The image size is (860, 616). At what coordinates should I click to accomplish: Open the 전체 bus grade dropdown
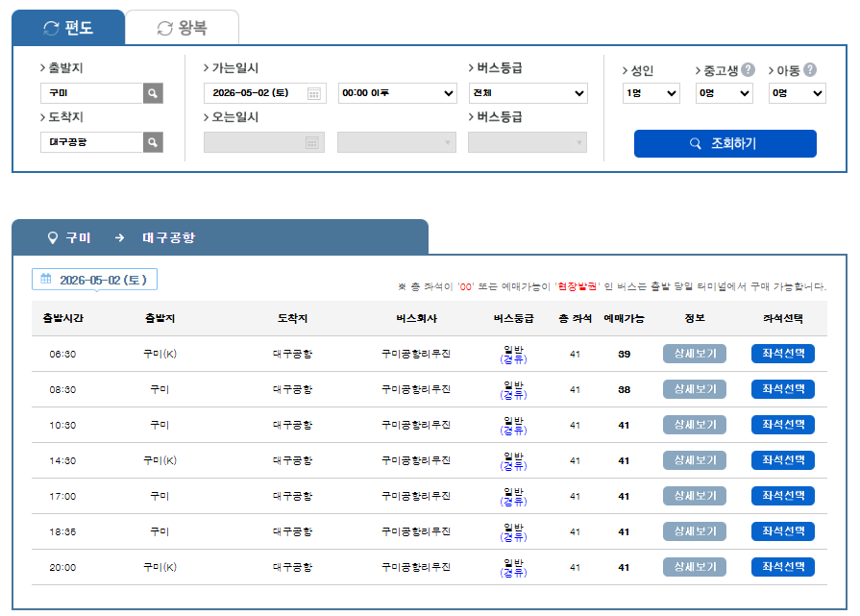click(x=528, y=93)
